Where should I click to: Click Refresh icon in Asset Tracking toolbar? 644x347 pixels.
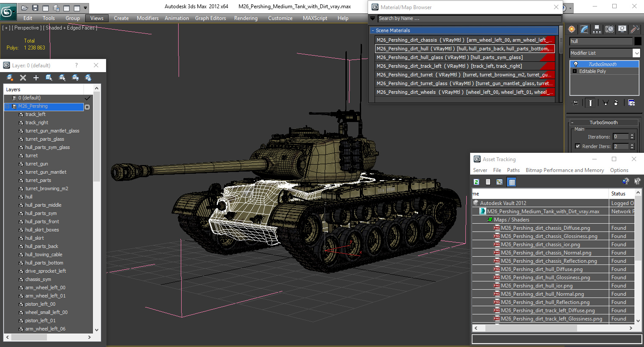477,182
